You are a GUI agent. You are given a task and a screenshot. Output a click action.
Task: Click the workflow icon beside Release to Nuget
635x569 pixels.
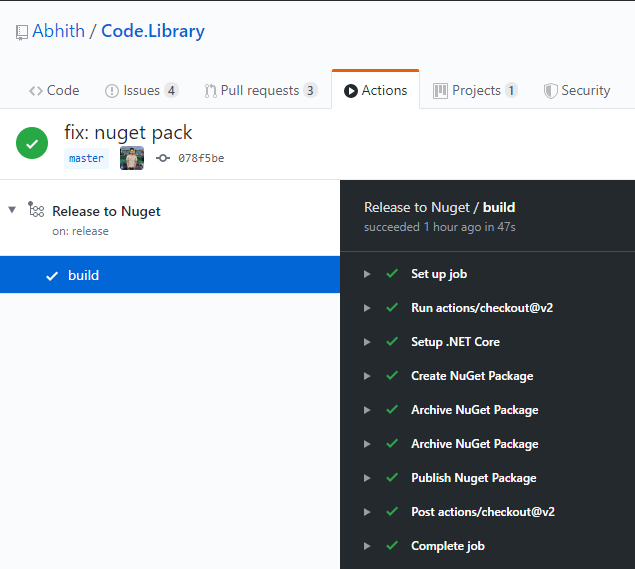pos(36,211)
